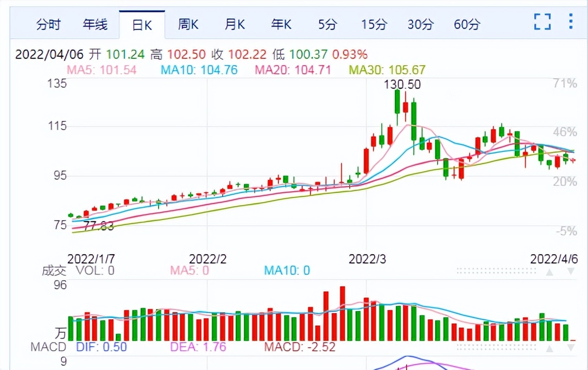Click the 成交 volume panel label
The height and width of the screenshot is (370, 588).
(54, 270)
